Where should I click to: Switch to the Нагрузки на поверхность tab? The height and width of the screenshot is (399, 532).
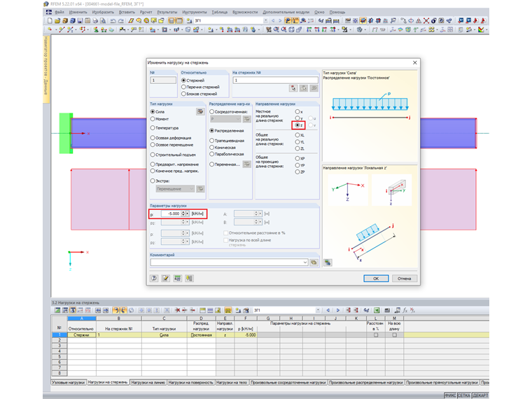190,382
